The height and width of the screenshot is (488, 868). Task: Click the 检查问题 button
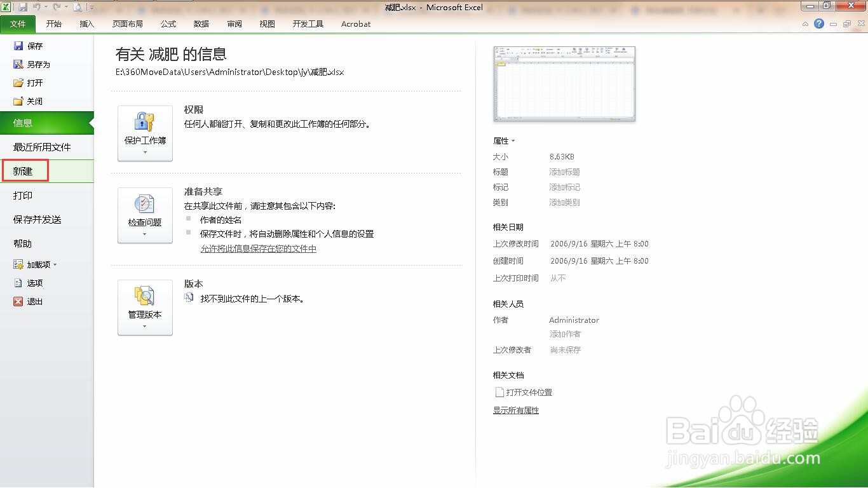click(x=145, y=215)
